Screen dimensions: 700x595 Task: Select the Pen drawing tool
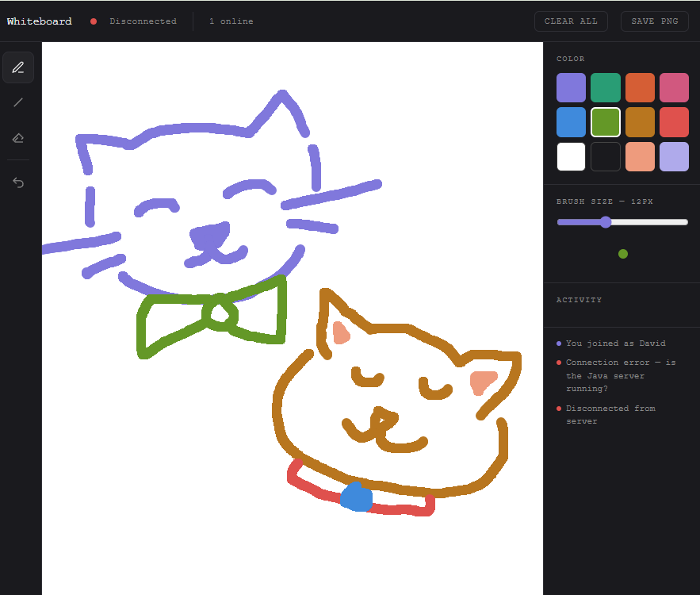[x=18, y=67]
